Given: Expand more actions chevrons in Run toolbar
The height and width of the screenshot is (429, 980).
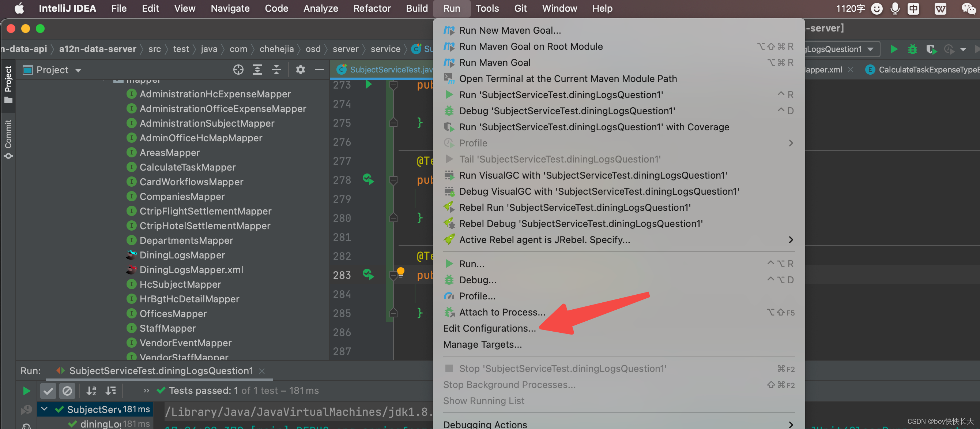Looking at the screenshot, I should (x=147, y=391).
